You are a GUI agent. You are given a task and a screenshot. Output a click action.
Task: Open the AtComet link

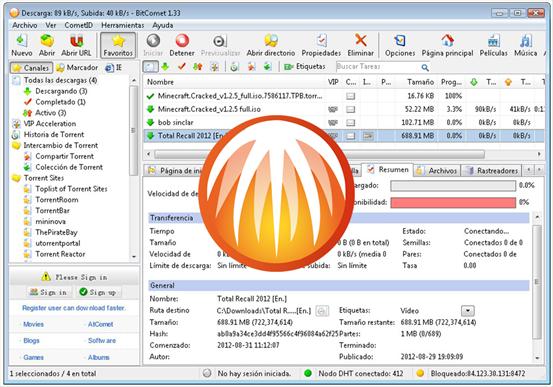click(x=101, y=324)
